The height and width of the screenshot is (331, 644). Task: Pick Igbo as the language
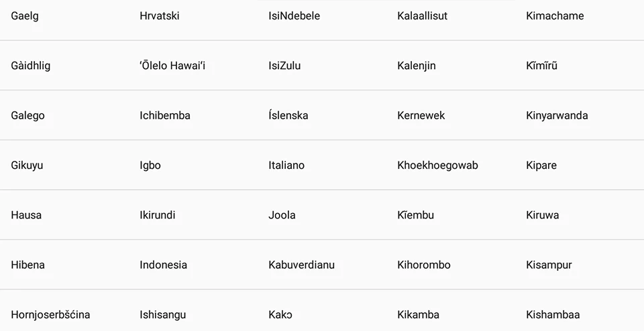pos(150,165)
